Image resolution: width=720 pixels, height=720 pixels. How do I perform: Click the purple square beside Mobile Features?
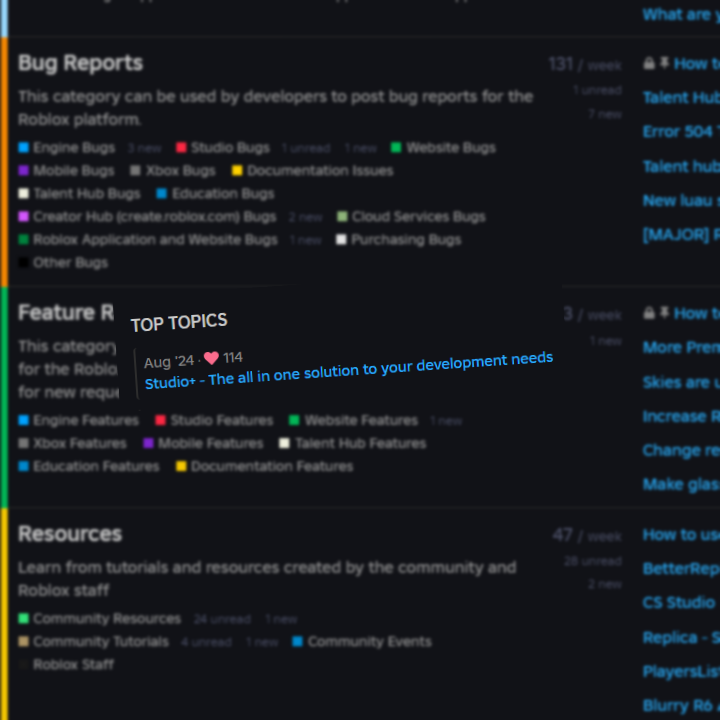click(148, 444)
